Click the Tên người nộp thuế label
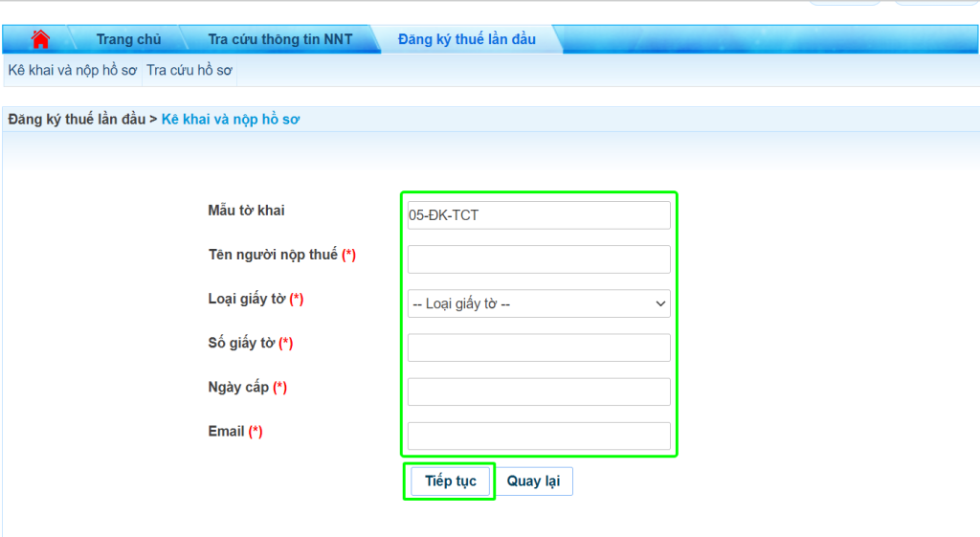The width and height of the screenshot is (980, 537). pyautogui.click(x=273, y=255)
